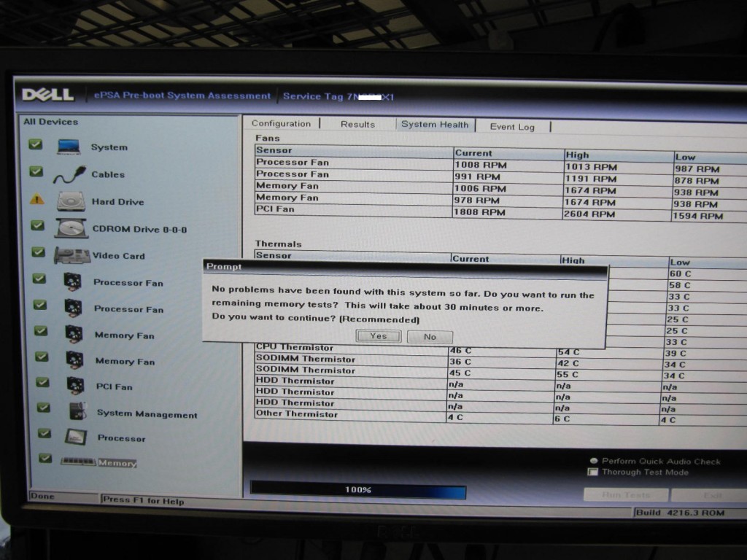The image size is (747, 560).
Task: Select the System Management label
Action: (147, 414)
